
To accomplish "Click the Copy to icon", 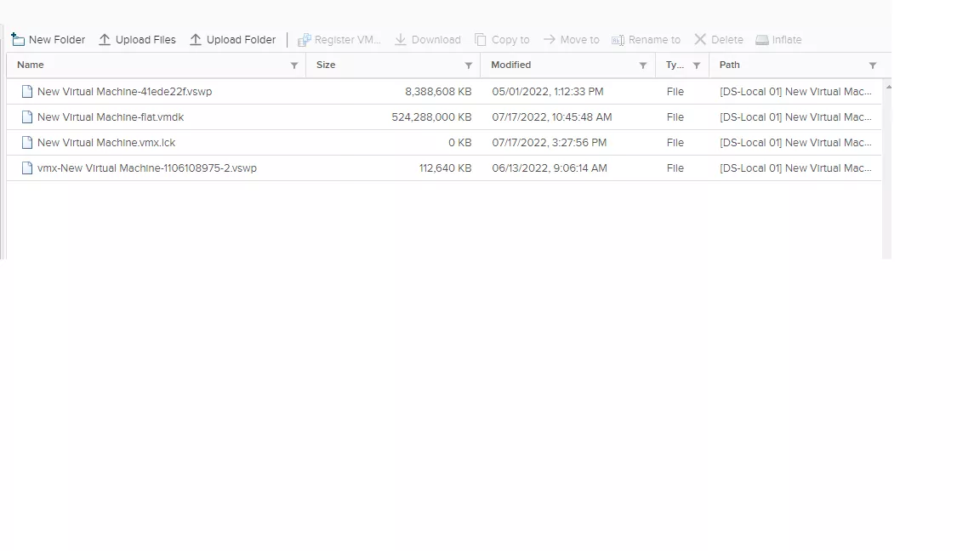I will coord(481,40).
